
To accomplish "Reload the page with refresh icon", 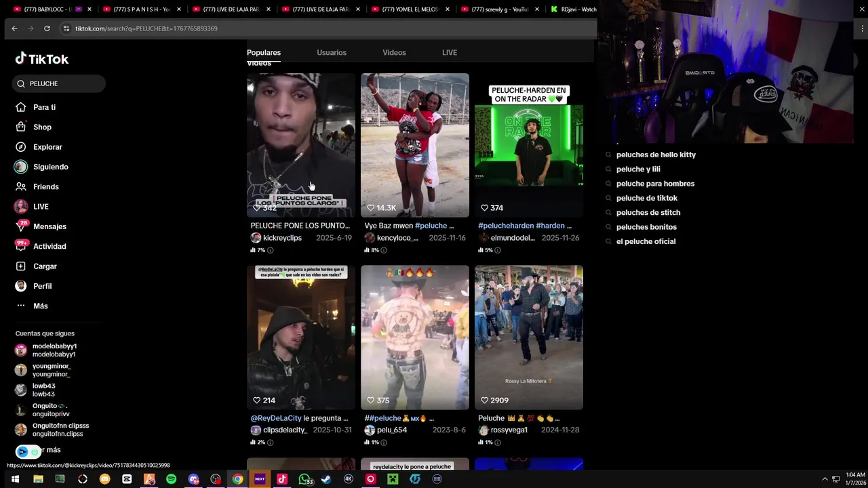I will coord(47,28).
